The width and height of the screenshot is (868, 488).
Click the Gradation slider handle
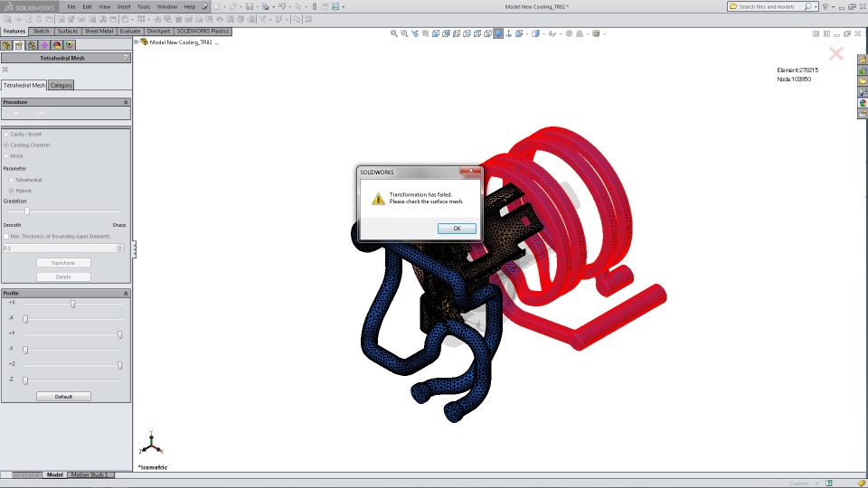[26, 211]
